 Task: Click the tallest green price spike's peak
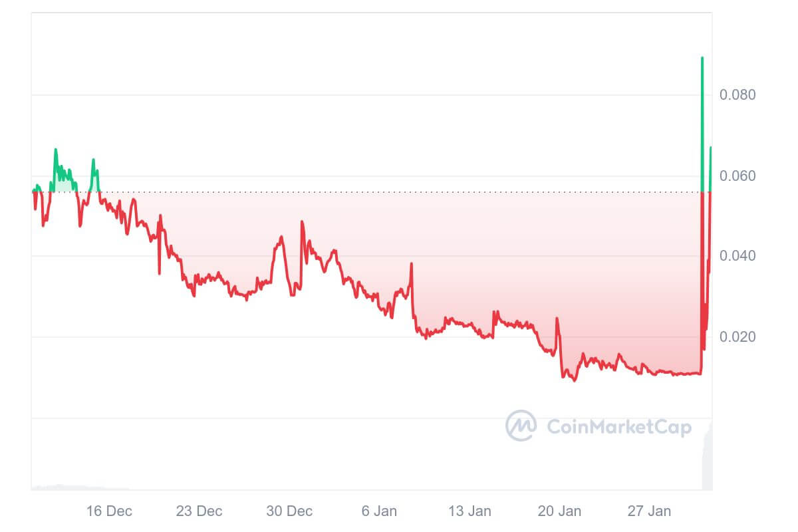702,59
